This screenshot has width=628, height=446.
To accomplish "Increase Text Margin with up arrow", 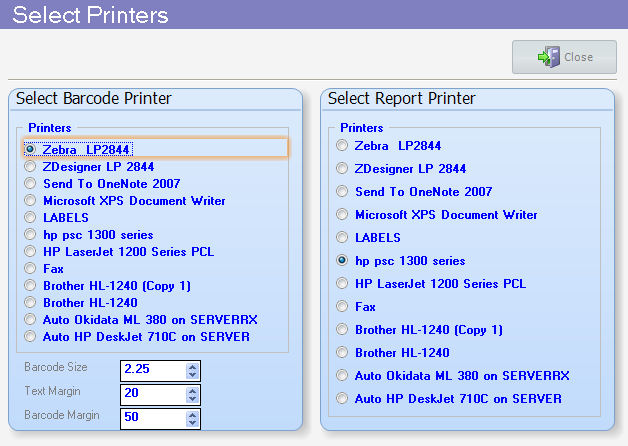I will pos(193,390).
